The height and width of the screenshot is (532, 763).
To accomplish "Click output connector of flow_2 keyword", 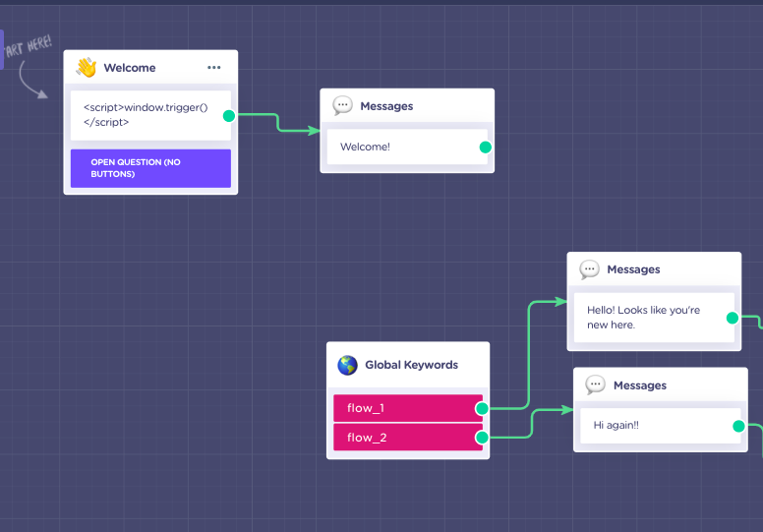I will [482, 438].
